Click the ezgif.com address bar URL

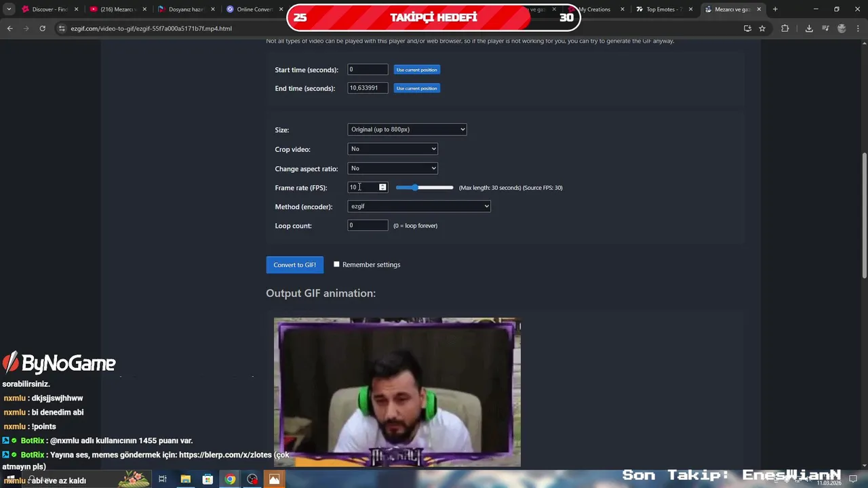point(151,28)
